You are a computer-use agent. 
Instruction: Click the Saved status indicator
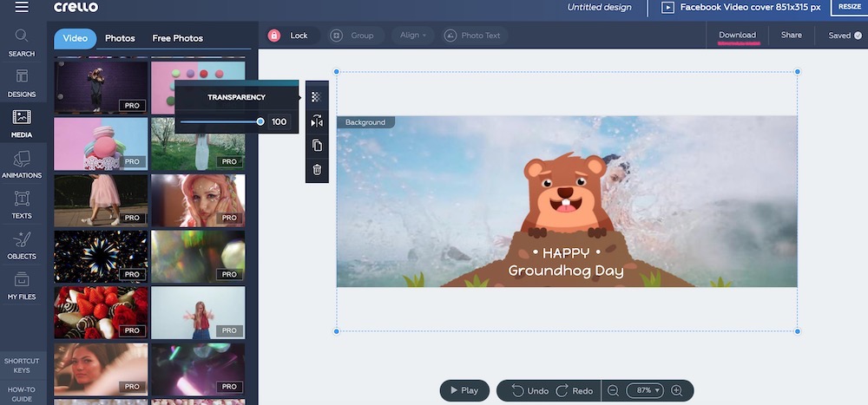point(845,35)
